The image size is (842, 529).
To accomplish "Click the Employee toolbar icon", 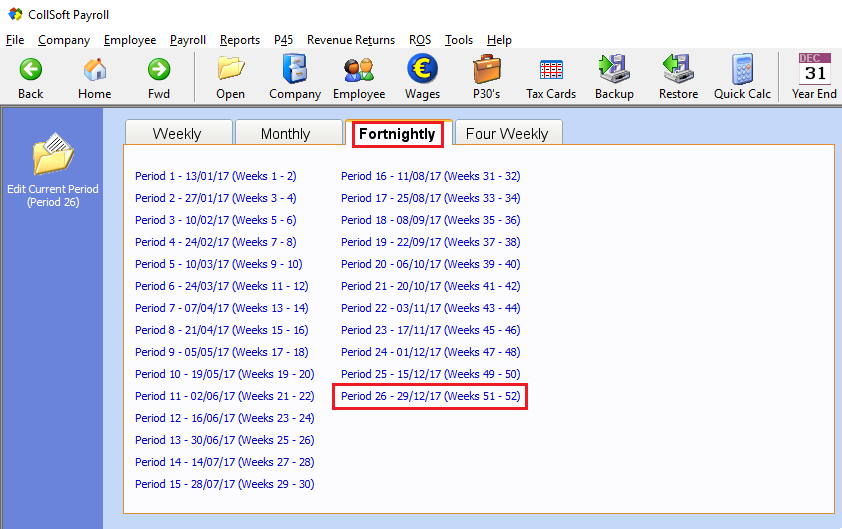I will click(359, 70).
